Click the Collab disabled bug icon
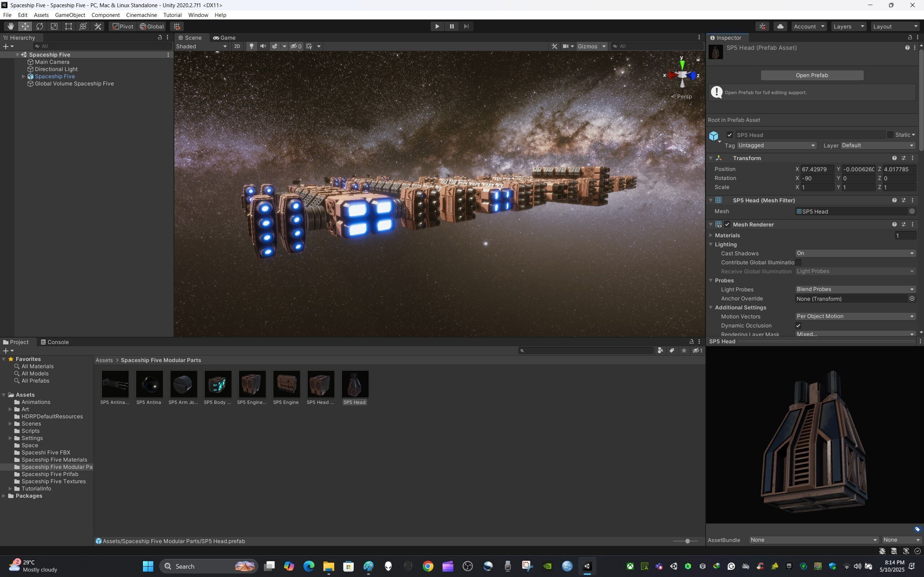 (762, 26)
